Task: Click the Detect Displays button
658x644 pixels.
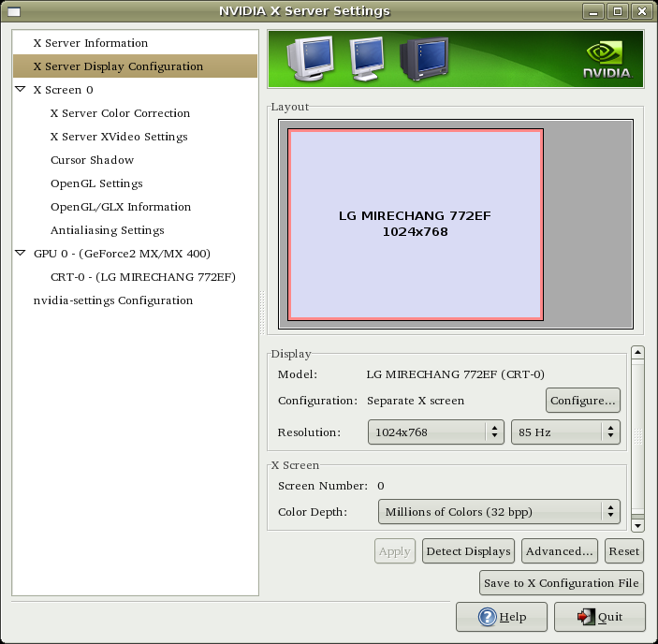Action: click(468, 551)
